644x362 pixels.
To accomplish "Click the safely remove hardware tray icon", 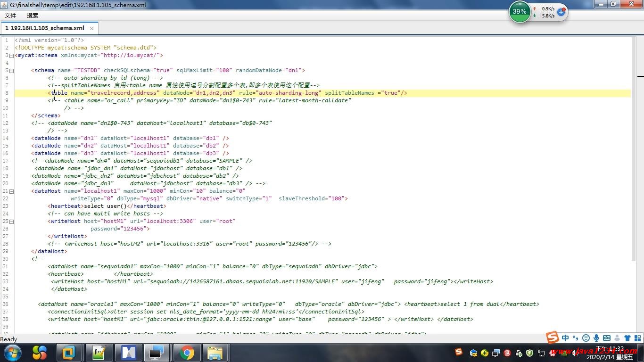I will 519,353.
